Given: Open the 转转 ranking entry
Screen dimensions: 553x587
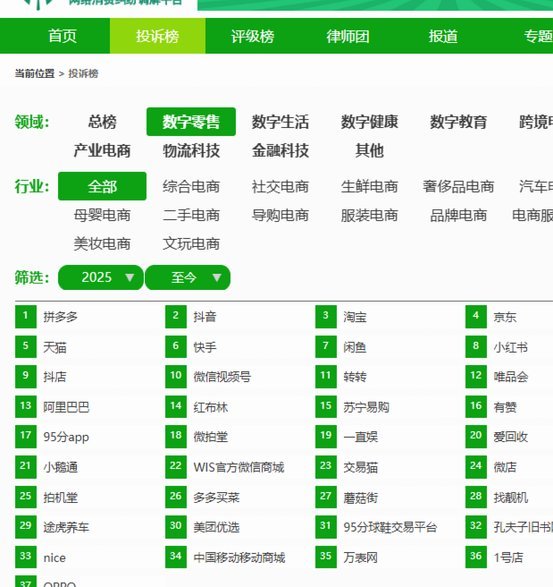Looking at the screenshot, I should click(x=355, y=377).
